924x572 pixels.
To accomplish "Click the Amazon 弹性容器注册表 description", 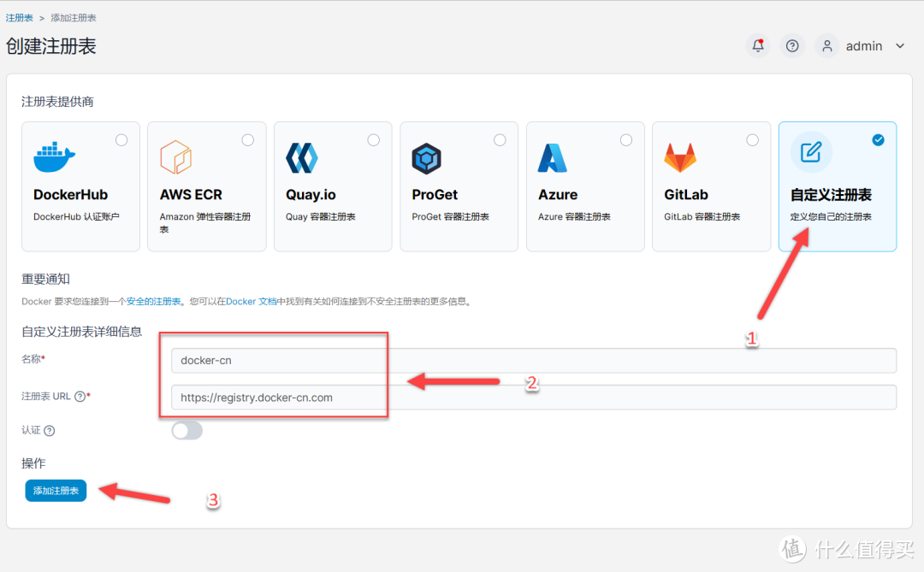I will (x=205, y=222).
